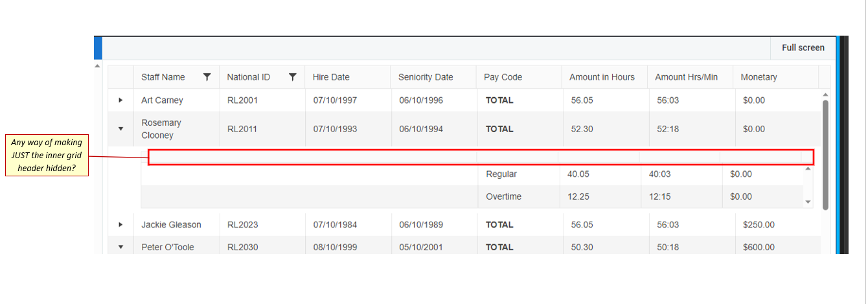
Task: Open the Staff Name column filter
Action: pyautogui.click(x=207, y=77)
